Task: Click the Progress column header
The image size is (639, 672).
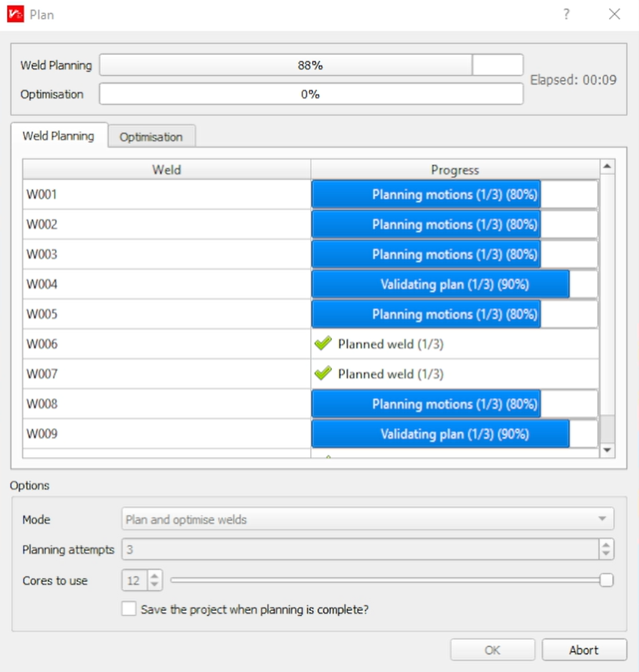Action: pyautogui.click(x=455, y=169)
